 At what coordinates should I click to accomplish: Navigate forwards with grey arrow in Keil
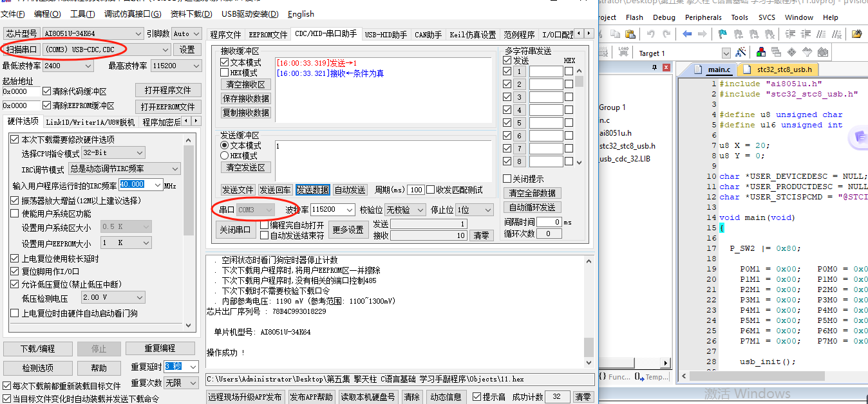[x=703, y=33]
